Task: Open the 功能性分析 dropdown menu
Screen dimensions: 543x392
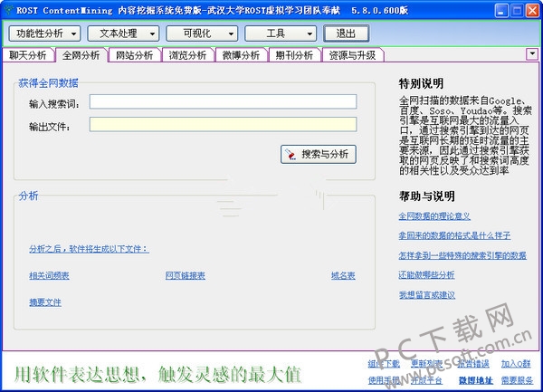Action: tap(44, 33)
